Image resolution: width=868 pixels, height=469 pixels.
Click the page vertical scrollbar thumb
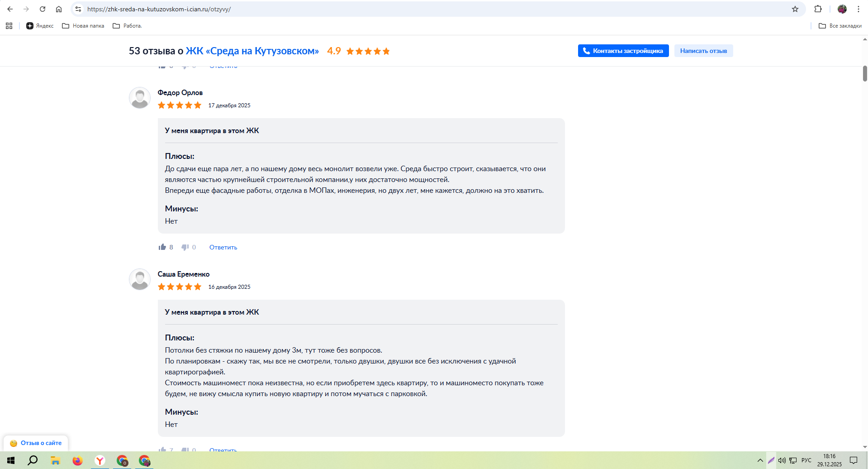[865, 73]
